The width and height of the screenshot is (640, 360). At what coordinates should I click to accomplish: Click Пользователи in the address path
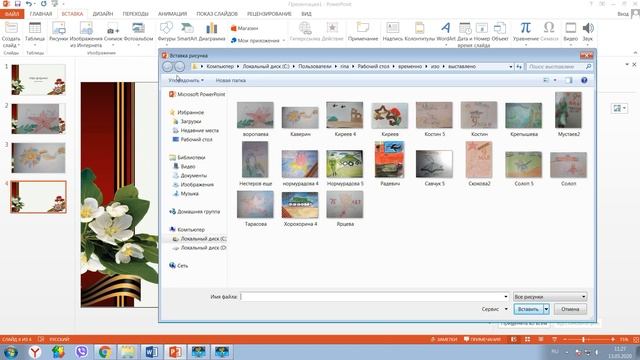pyautogui.click(x=315, y=67)
